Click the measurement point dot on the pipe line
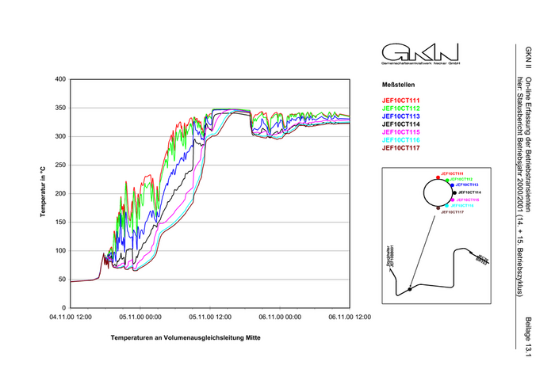 pyautogui.click(x=410, y=290)
